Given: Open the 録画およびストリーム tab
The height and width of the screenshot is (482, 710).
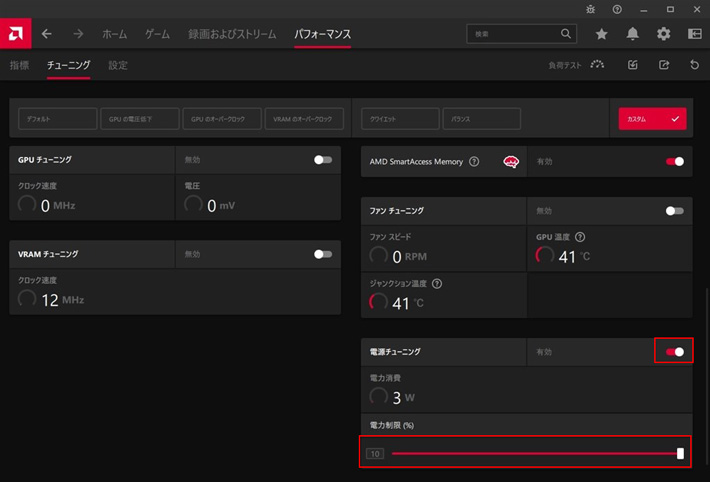Looking at the screenshot, I should tap(232, 34).
